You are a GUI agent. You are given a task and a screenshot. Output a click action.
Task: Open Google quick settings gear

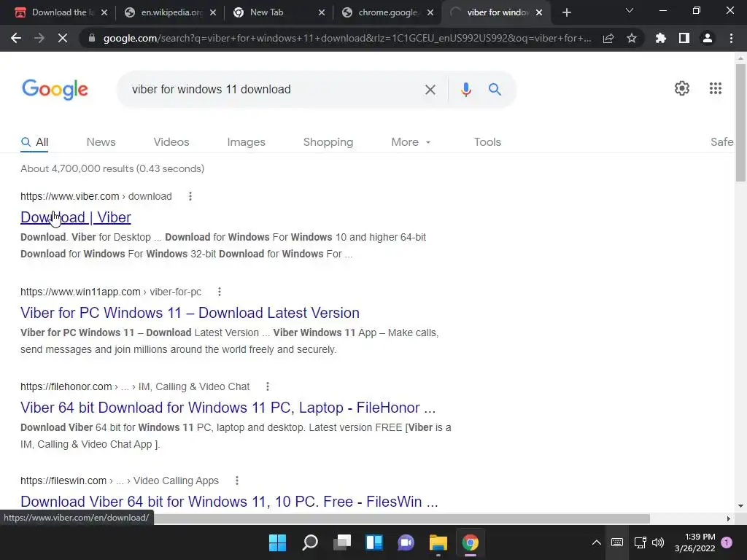coord(682,88)
